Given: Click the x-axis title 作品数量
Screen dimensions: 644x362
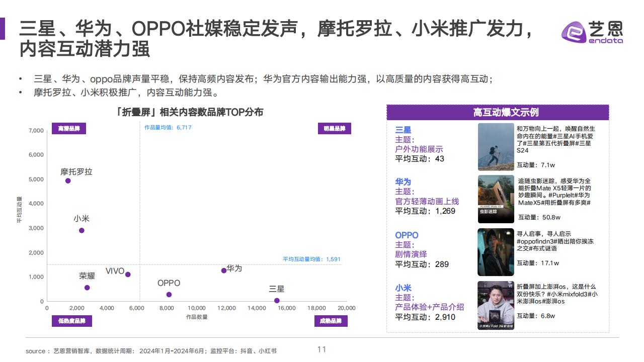Looking at the screenshot, I should pyautogui.click(x=197, y=317).
